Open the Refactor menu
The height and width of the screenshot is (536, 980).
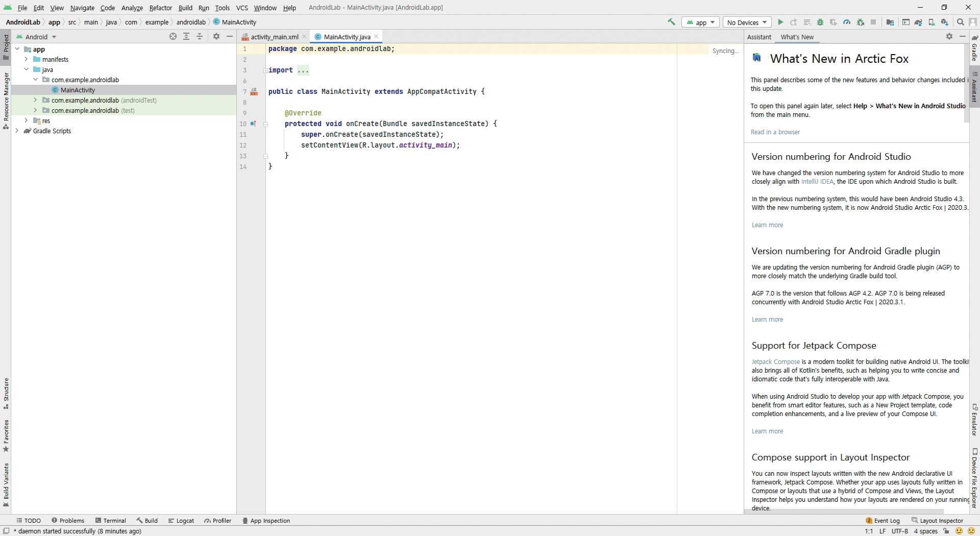pos(160,8)
